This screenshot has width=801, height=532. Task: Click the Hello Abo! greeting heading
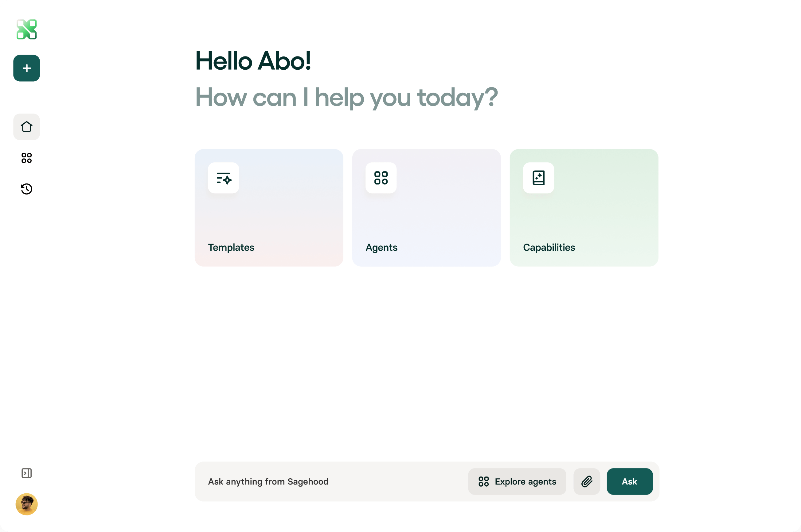pos(253,61)
